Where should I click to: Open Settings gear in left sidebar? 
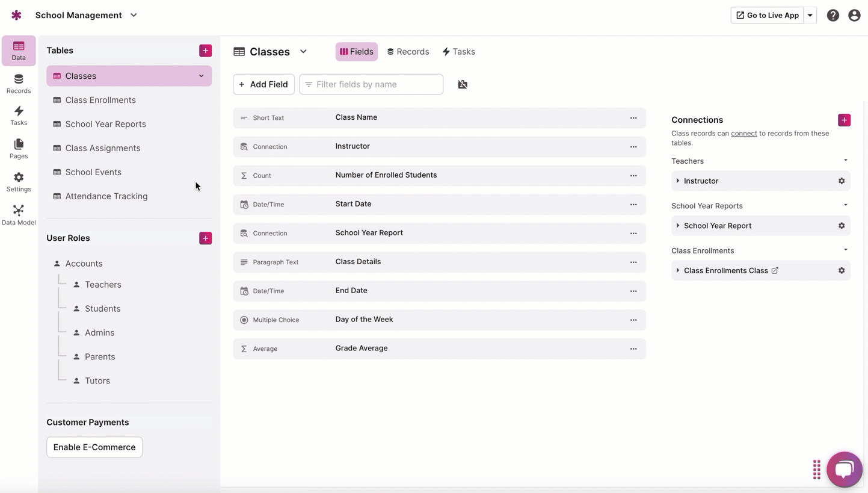[x=19, y=182]
